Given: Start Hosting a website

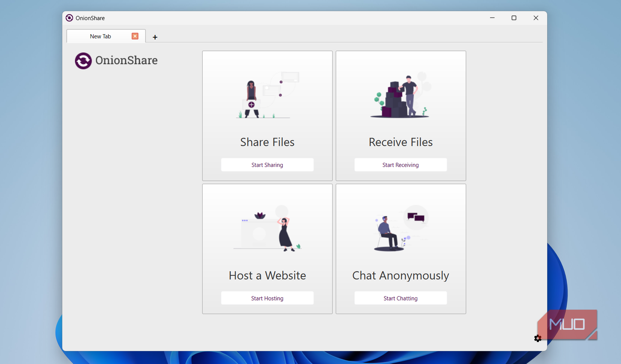Looking at the screenshot, I should 267,298.
